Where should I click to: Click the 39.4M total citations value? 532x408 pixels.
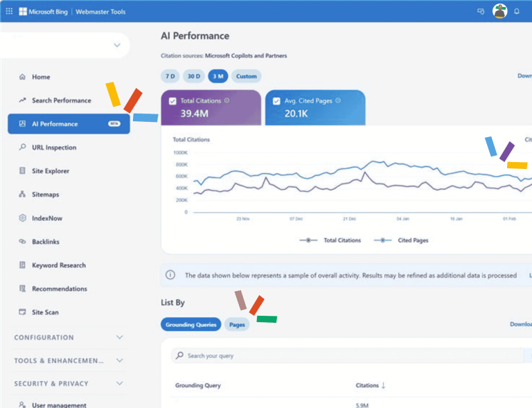pyautogui.click(x=194, y=114)
